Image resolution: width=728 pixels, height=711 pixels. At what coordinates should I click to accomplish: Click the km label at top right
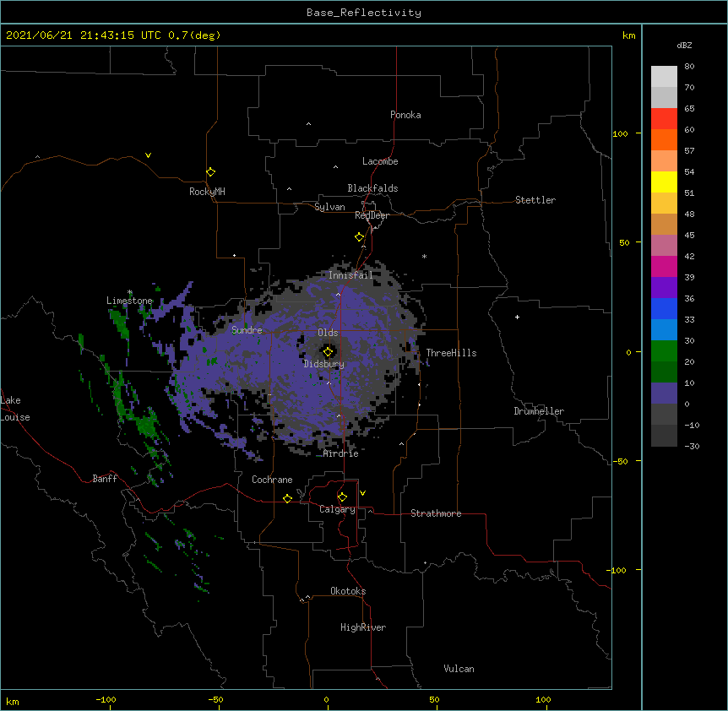pos(628,35)
